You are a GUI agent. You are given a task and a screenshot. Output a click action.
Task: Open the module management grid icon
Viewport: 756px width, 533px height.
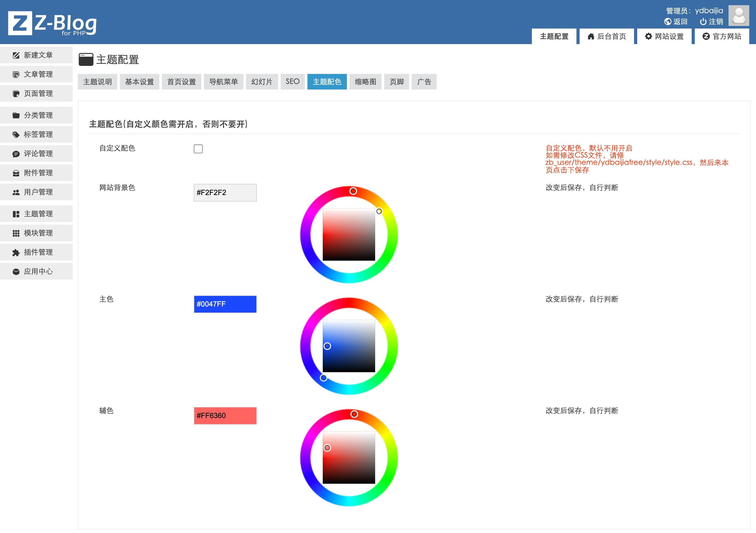[x=16, y=233]
